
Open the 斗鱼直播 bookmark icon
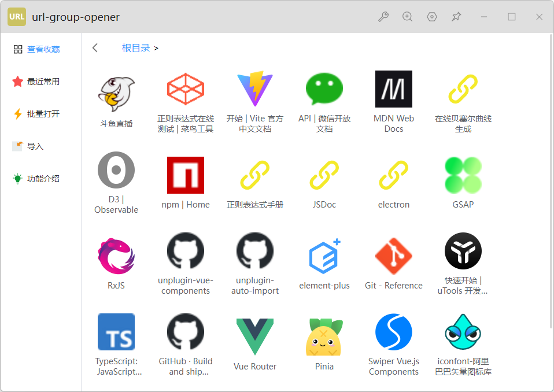[x=116, y=94]
